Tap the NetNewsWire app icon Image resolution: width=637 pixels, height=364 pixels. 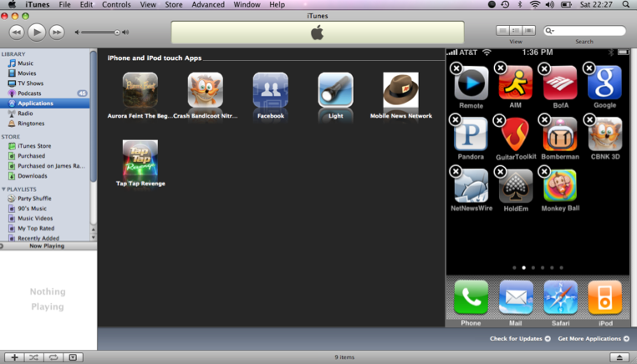coord(471,186)
